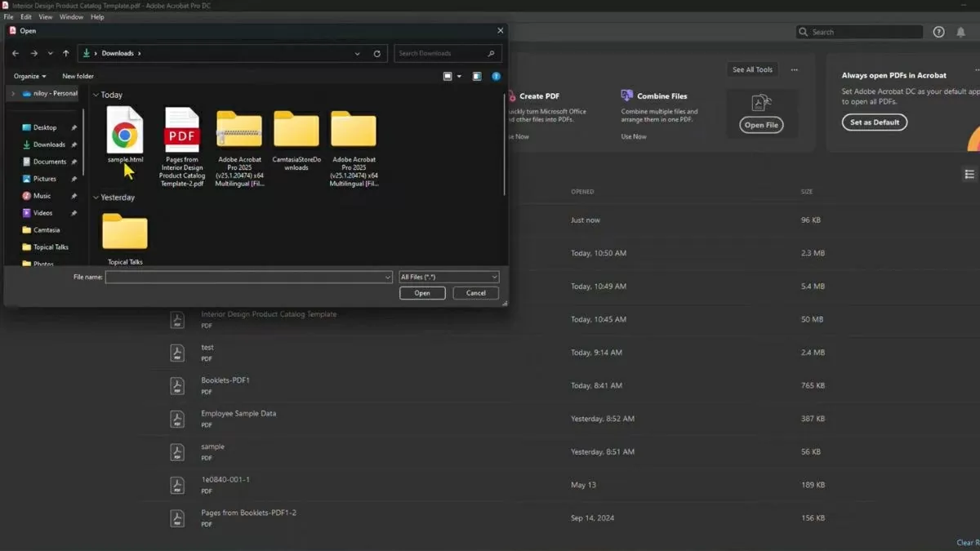The image size is (980, 551).
Task: Open the file type filter dropdown
Action: tap(448, 278)
